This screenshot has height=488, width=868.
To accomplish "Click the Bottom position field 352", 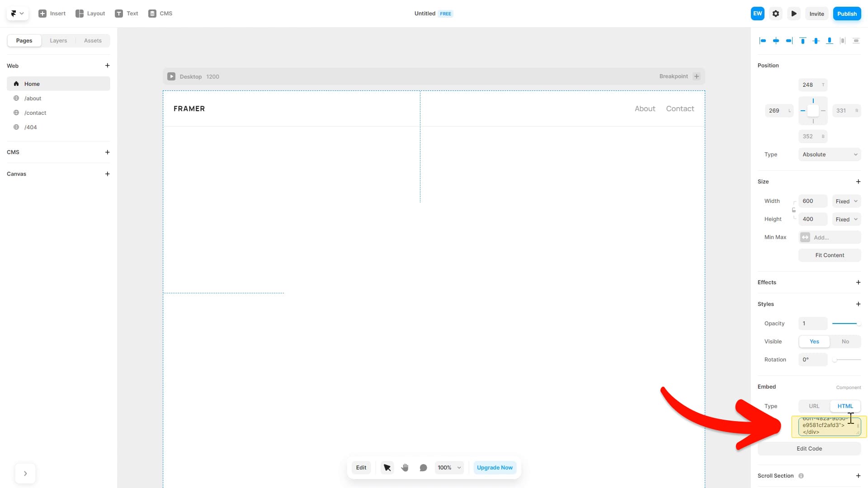I will click(x=813, y=136).
